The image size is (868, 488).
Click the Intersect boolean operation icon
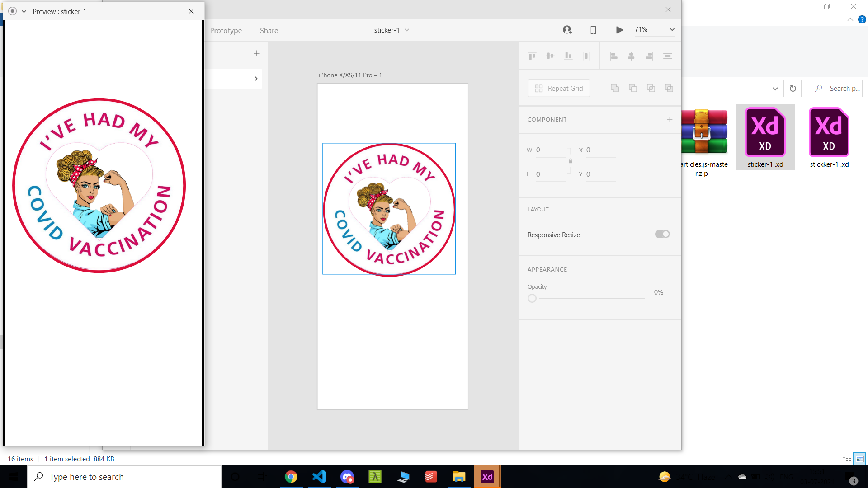pos(651,88)
